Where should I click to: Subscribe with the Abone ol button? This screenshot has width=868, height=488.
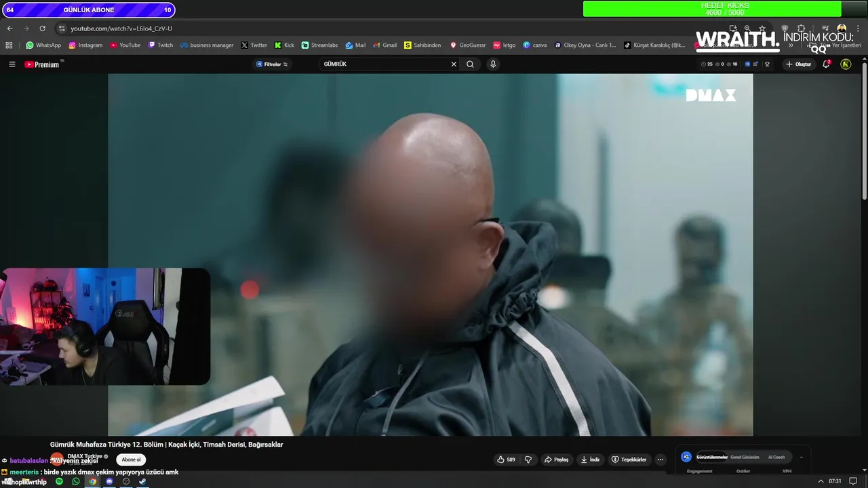[131, 460]
